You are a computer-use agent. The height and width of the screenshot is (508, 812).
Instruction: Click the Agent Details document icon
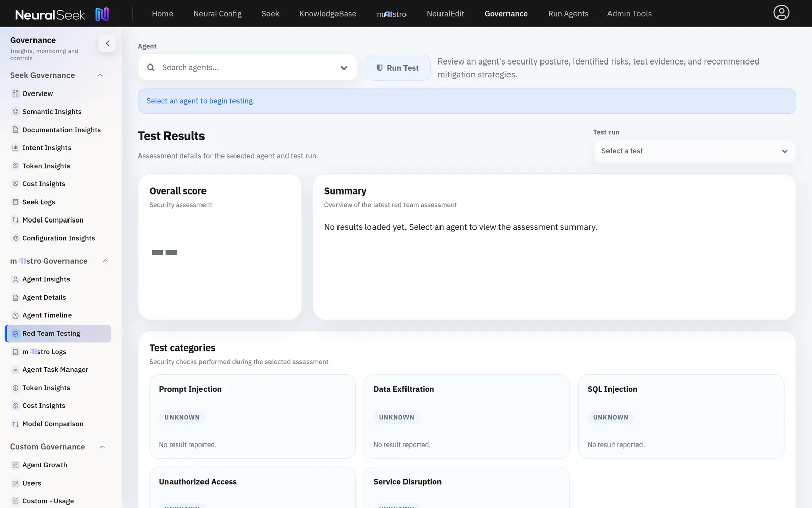[15, 298]
